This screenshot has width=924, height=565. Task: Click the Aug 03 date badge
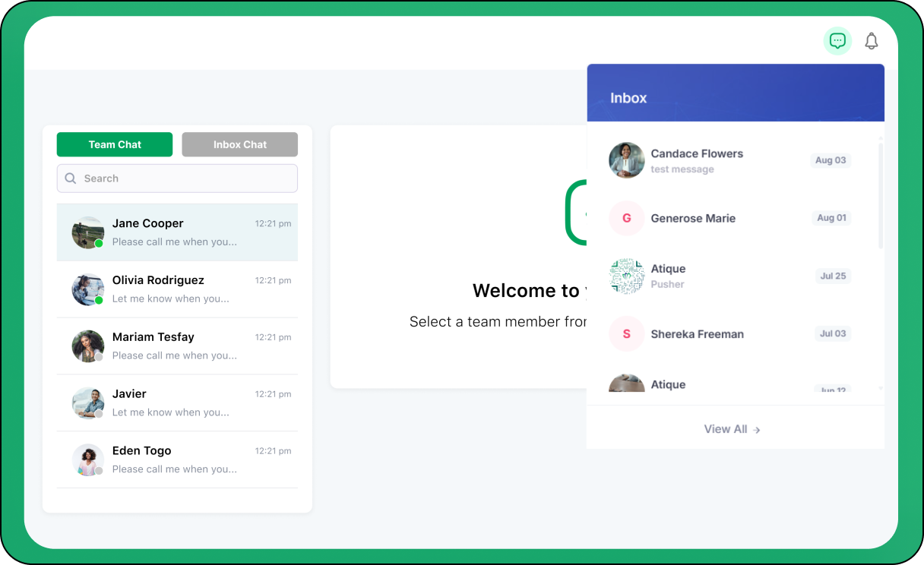click(830, 160)
